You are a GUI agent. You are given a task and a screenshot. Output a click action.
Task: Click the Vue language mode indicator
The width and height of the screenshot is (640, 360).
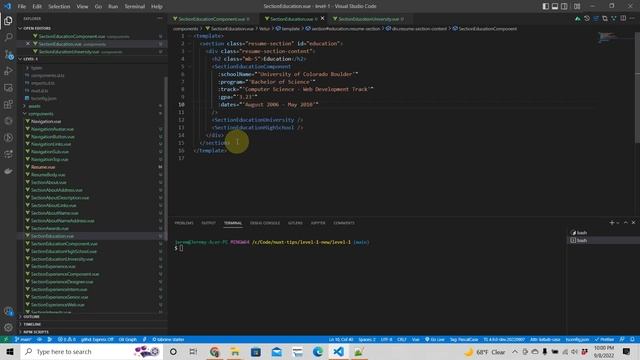coord(416,339)
